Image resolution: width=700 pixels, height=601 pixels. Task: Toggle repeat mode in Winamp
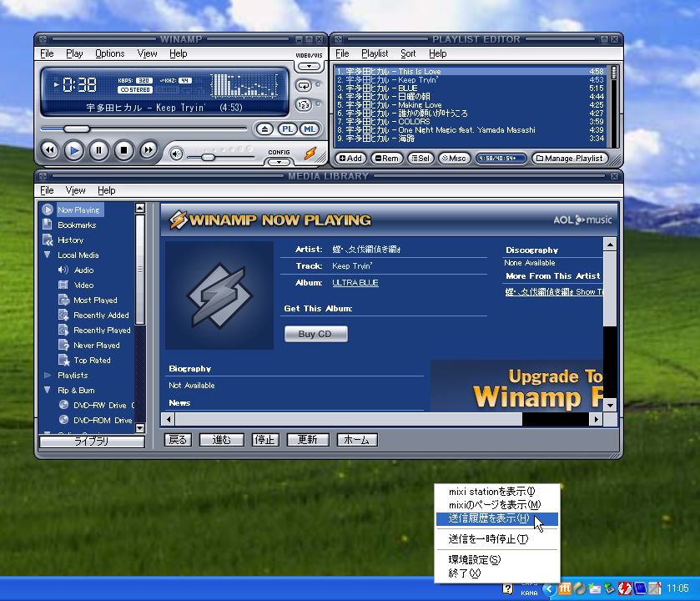[304, 85]
